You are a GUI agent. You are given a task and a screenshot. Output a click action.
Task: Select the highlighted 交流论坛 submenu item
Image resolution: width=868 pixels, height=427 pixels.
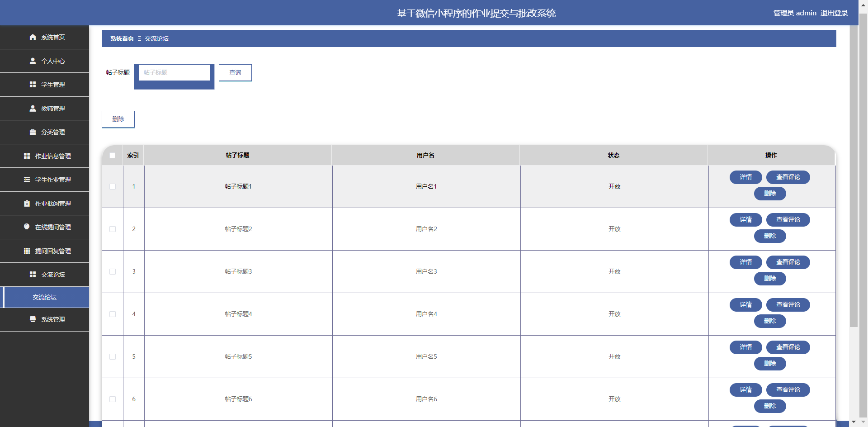point(44,297)
